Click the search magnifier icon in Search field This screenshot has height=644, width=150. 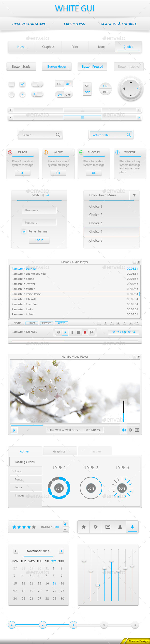[x=58, y=135]
